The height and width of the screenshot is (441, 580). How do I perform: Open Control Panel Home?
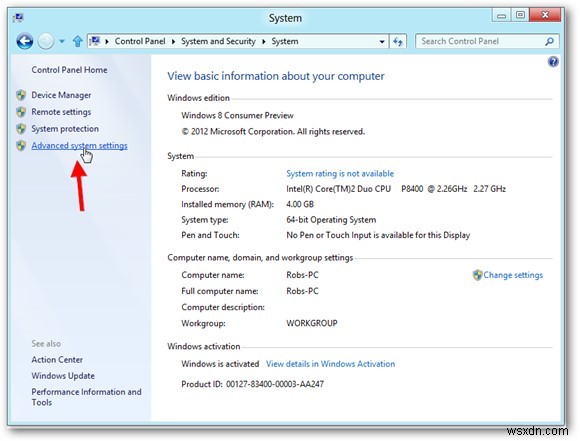[x=69, y=70]
